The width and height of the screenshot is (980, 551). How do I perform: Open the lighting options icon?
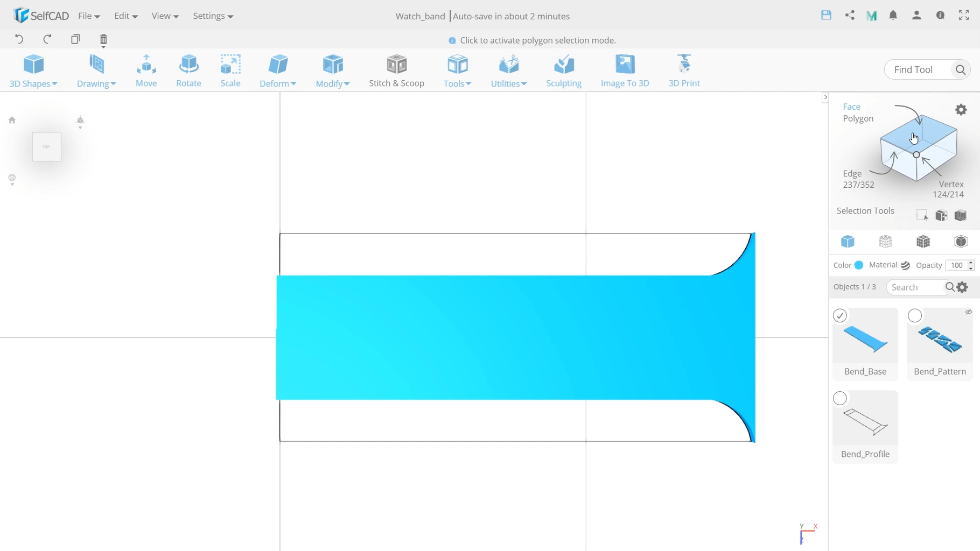(x=12, y=179)
